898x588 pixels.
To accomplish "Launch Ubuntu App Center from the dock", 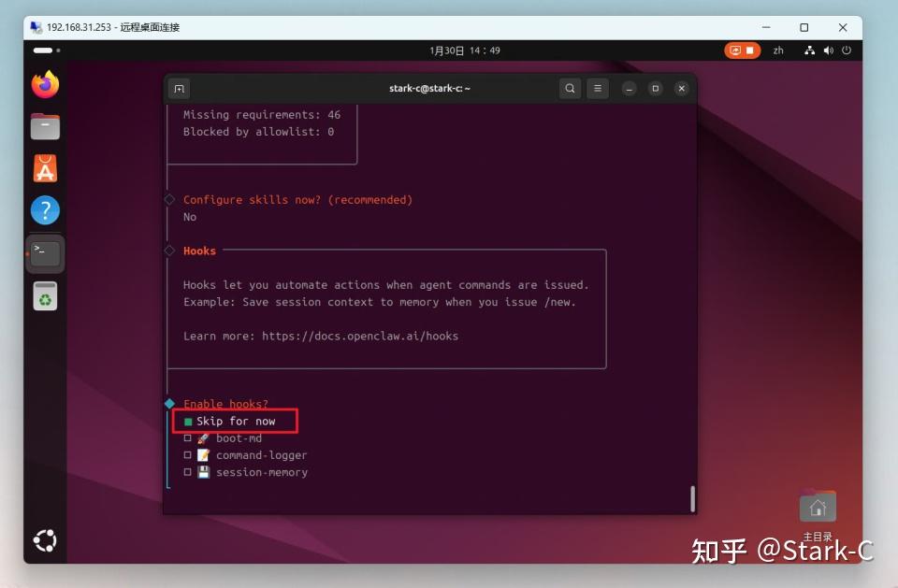I will (45, 168).
